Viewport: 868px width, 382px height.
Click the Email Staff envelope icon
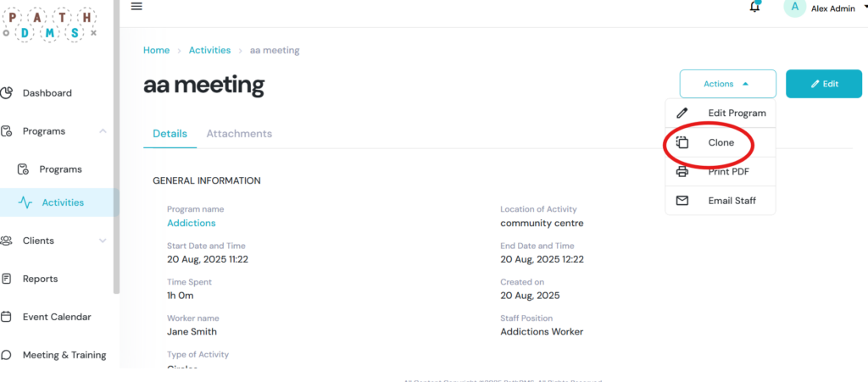(x=682, y=201)
